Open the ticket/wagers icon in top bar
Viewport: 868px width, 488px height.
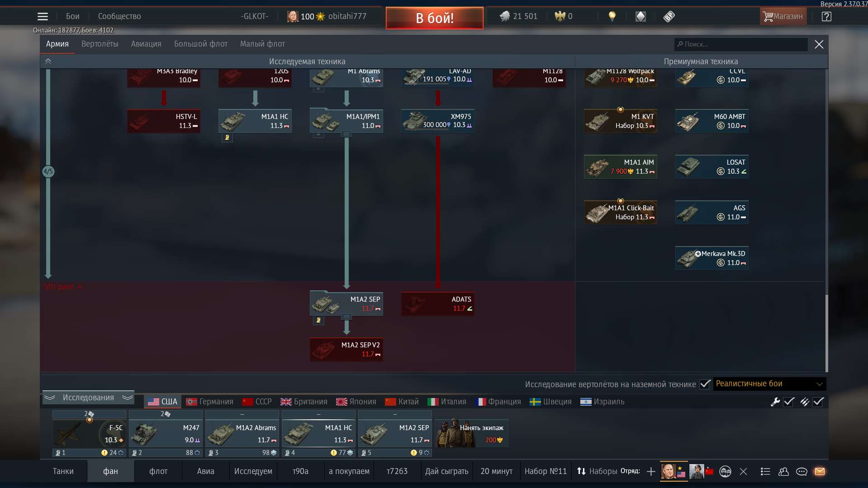click(669, 17)
